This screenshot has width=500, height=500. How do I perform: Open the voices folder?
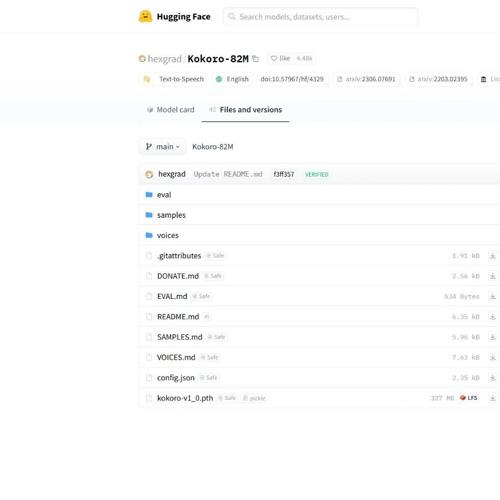click(x=168, y=235)
